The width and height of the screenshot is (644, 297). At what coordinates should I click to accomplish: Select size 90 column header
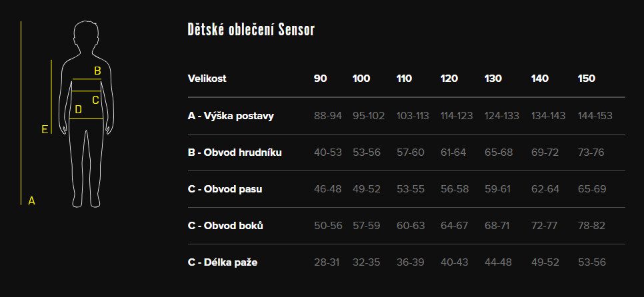[x=321, y=79]
